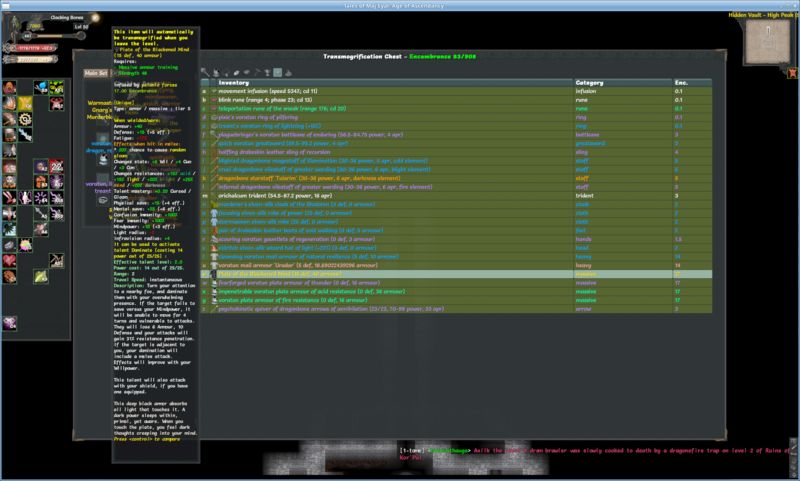This screenshot has height=481, width=800.
Task: Use the red heart talent icon
Action: [x=9, y=261]
